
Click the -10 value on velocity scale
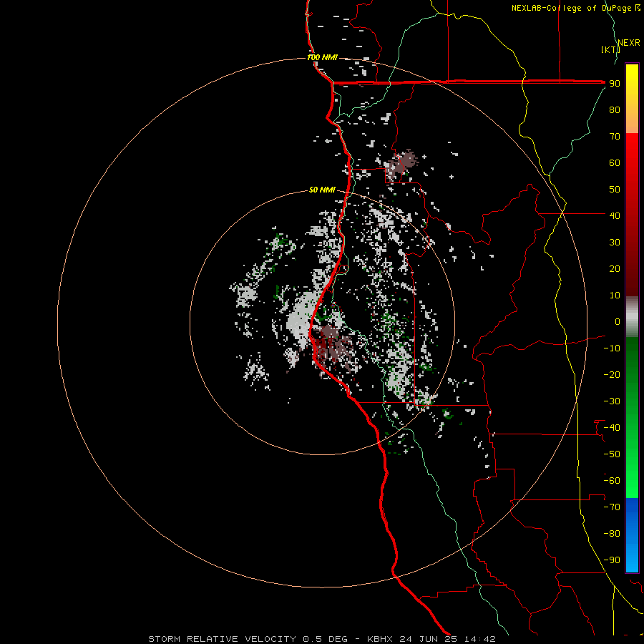coord(612,348)
